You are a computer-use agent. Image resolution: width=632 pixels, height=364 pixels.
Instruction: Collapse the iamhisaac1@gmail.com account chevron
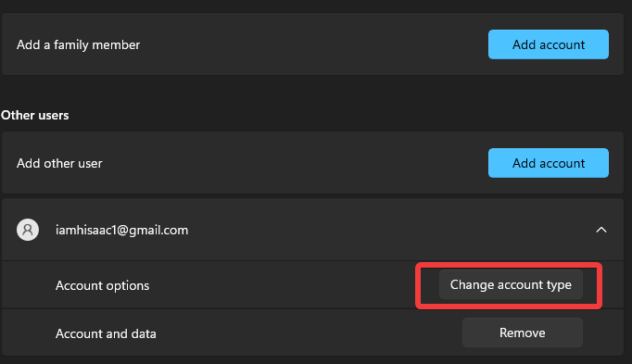601,230
